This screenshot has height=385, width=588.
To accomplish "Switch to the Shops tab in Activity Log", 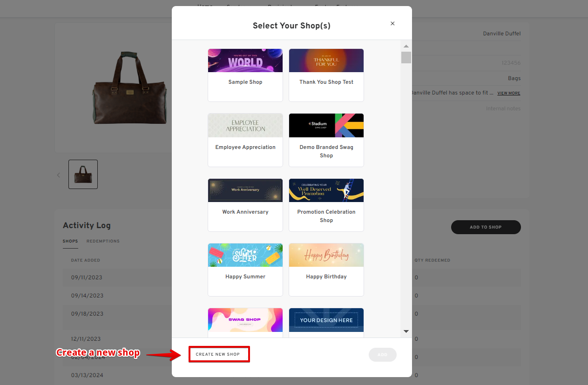I will pyautogui.click(x=70, y=241).
